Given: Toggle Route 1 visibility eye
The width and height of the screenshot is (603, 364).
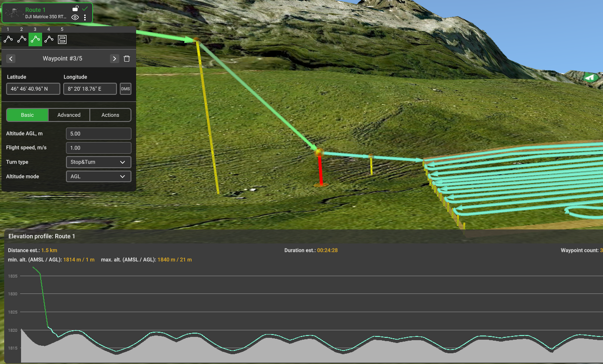Looking at the screenshot, I should click(75, 17).
